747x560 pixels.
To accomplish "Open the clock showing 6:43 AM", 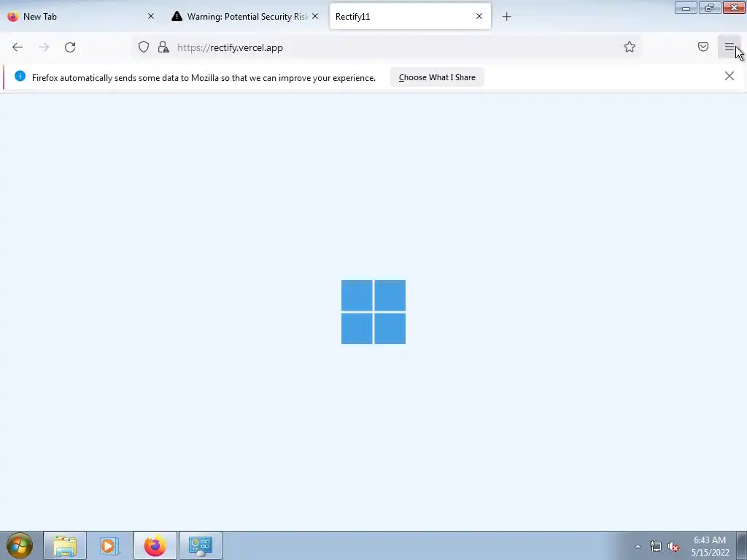I will (x=710, y=546).
